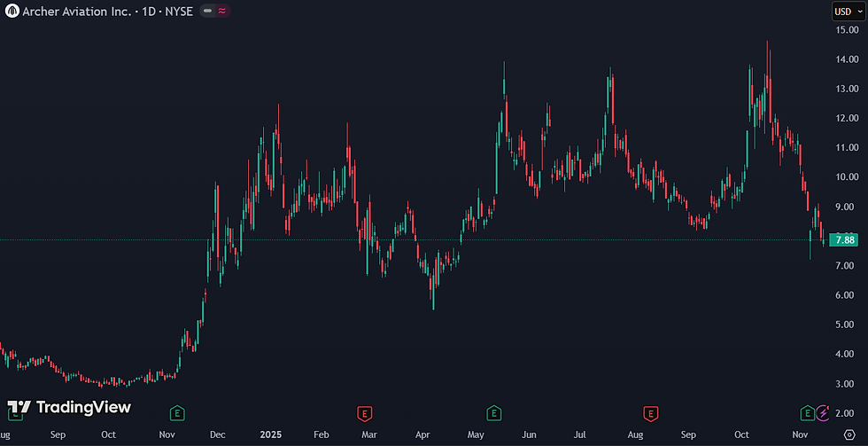
Task: Click the May label on time axis
Action: click(477, 434)
